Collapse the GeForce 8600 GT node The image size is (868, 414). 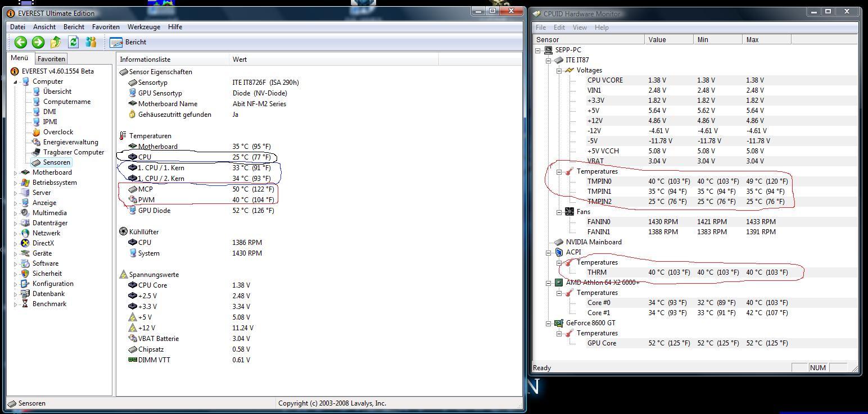point(548,323)
